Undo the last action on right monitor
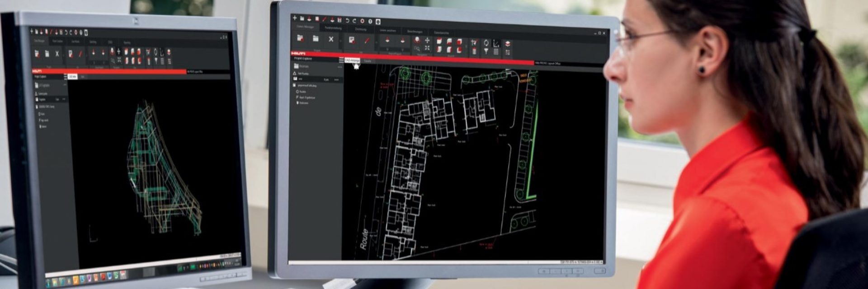The image size is (868, 289). coord(347,20)
